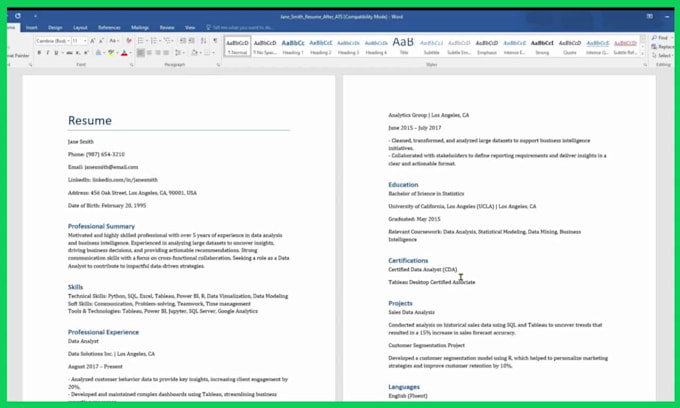The image size is (680, 408).
Task: Open Paragraph dialog launcher arrow
Action: coord(219,65)
